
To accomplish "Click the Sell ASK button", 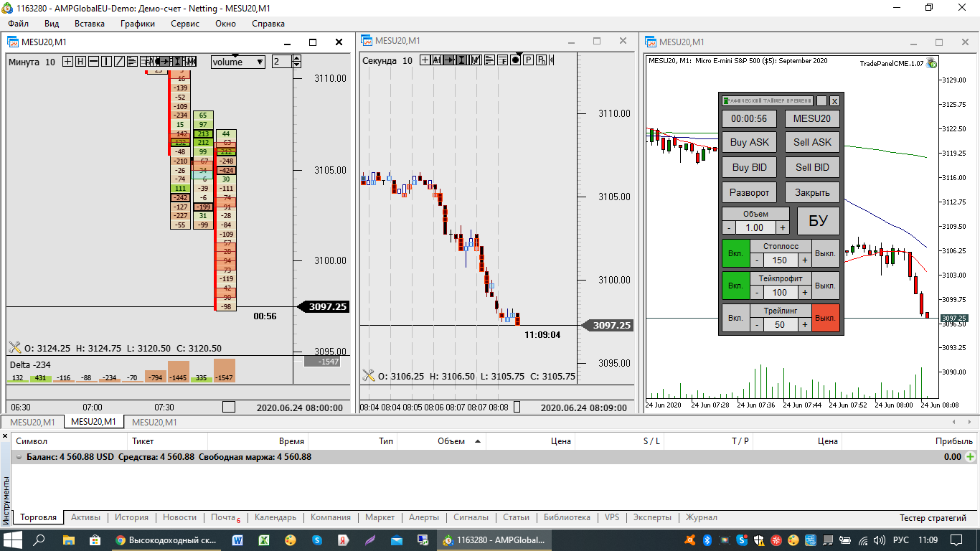I will click(812, 142).
